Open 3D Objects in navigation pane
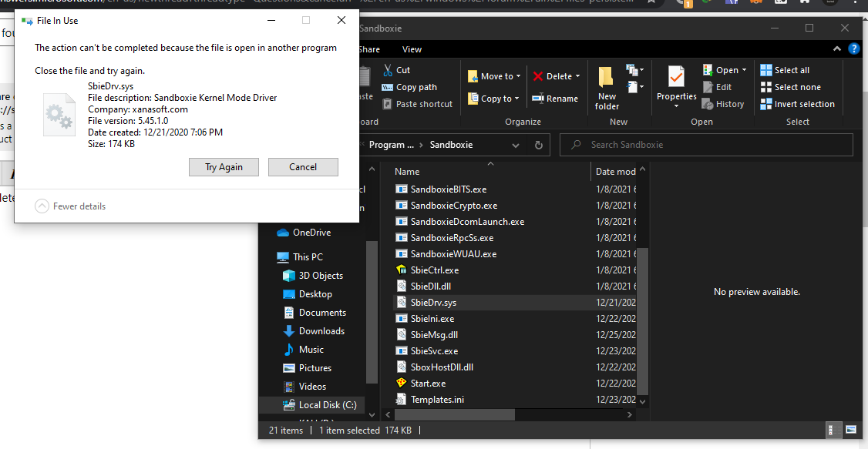Image resolution: width=868 pixels, height=449 pixels. click(x=313, y=276)
